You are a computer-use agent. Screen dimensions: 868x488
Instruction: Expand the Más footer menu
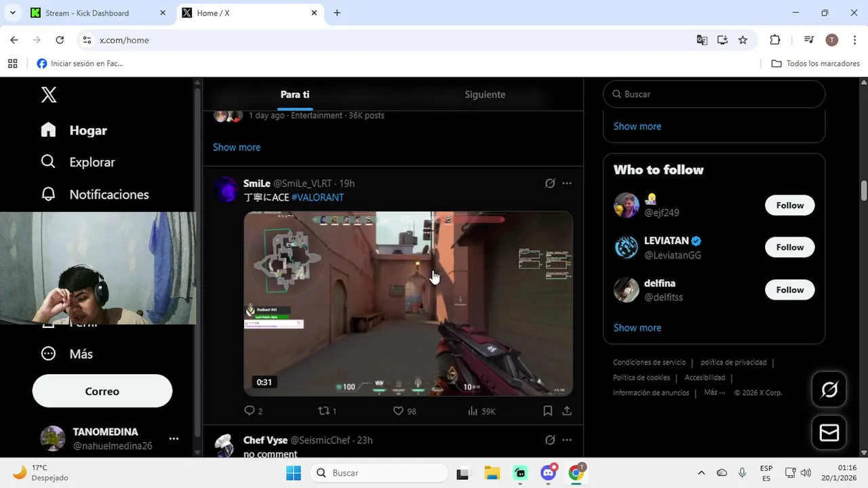714,392
